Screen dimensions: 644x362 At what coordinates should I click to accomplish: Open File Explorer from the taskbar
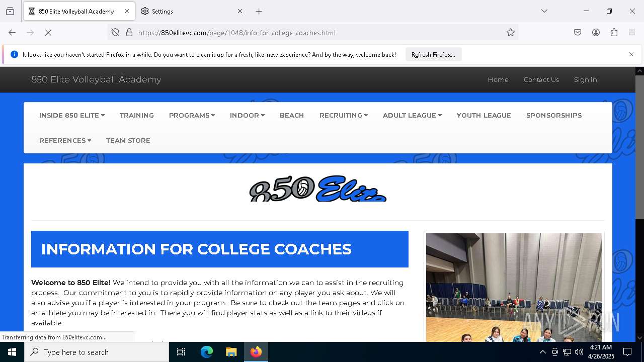click(x=231, y=352)
